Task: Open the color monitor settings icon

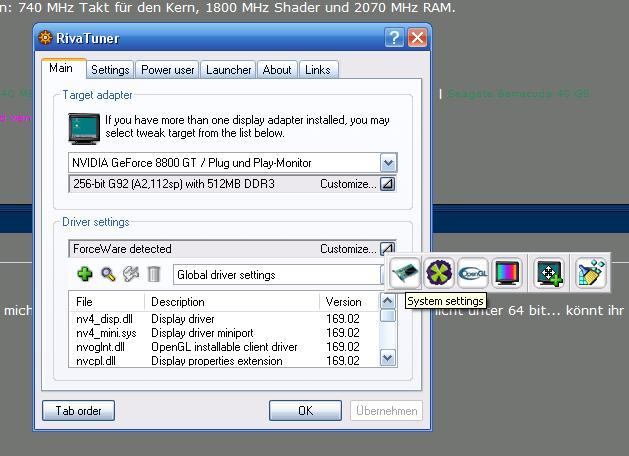Action: coord(507,273)
